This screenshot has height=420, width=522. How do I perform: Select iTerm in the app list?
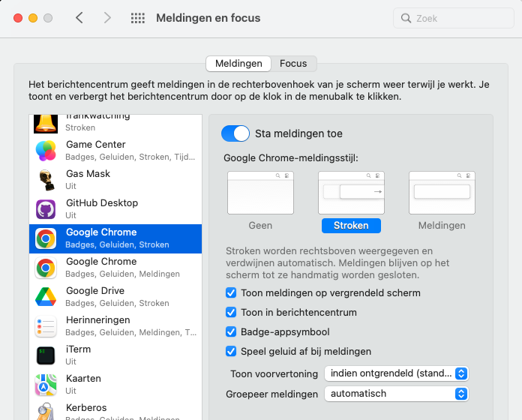click(x=115, y=355)
